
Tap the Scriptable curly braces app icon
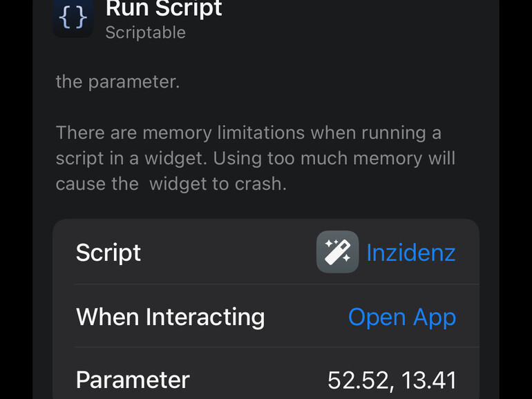[x=73, y=18]
